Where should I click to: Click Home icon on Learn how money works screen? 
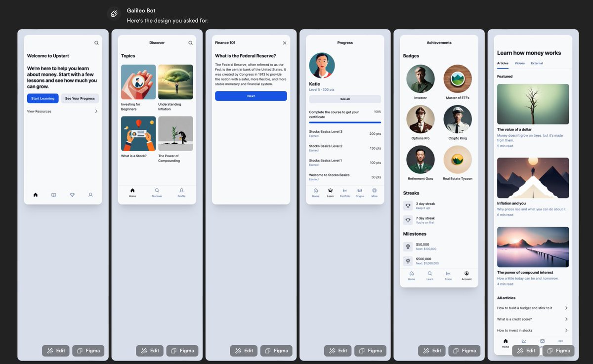[506, 341]
